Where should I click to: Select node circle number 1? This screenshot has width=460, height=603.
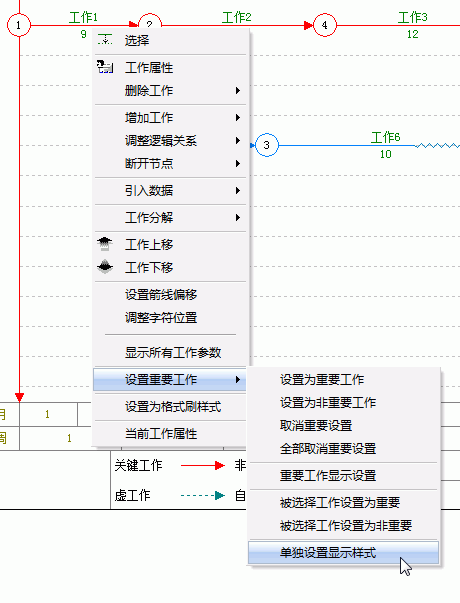click(18, 25)
